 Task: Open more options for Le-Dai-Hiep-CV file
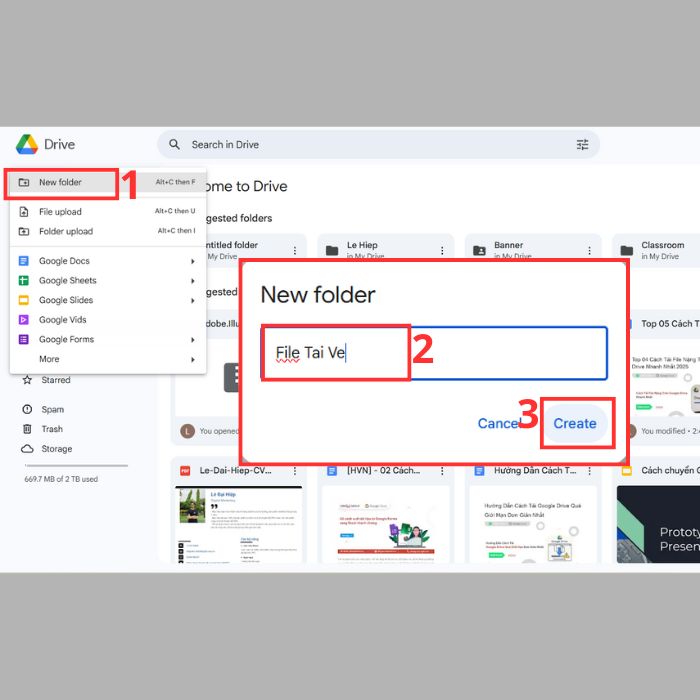pyautogui.click(x=295, y=471)
